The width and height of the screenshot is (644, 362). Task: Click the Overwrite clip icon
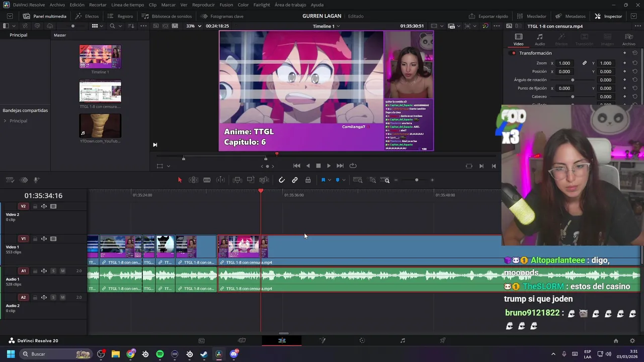click(x=251, y=180)
